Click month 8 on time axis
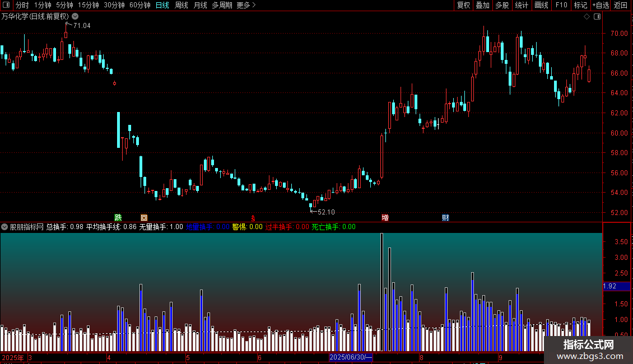This screenshot has width=633, height=364. pyautogui.click(x=421, y=357)
